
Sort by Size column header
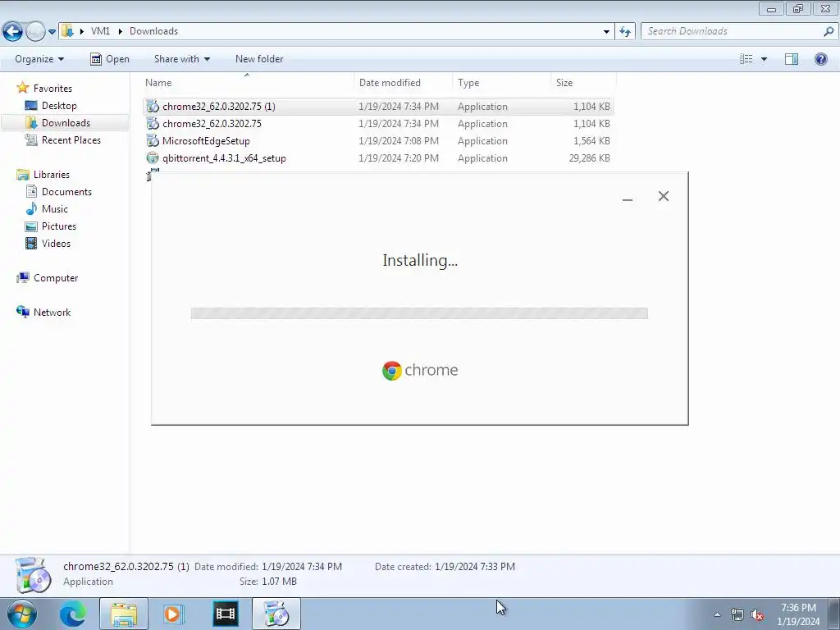pos(583,83)
